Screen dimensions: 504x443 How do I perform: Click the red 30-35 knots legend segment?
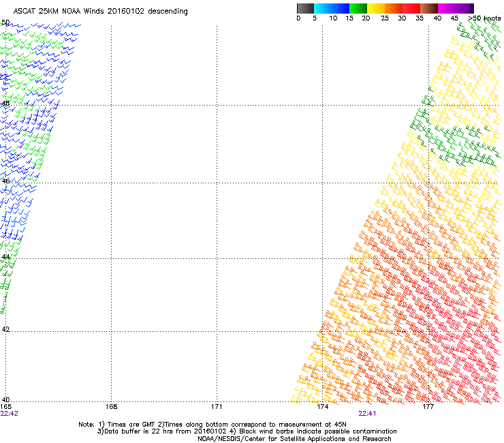(x=411, y=8)
